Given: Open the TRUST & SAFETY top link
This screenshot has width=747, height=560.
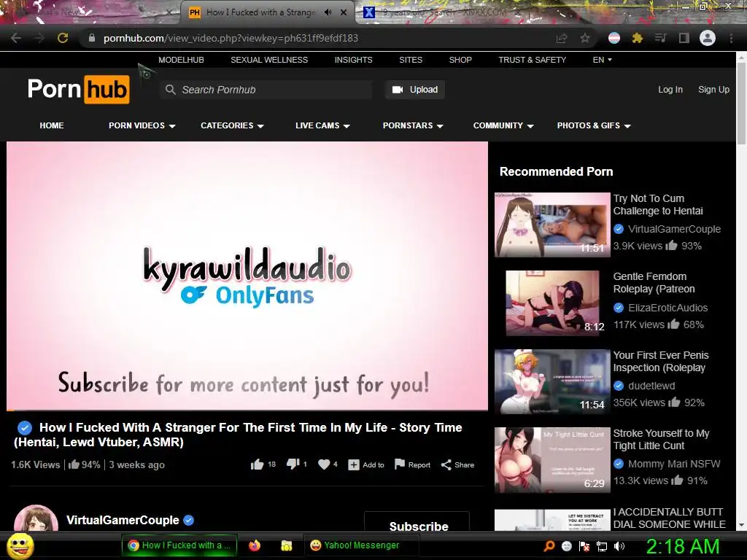Looking at the screenshot, I should (532, 60).
